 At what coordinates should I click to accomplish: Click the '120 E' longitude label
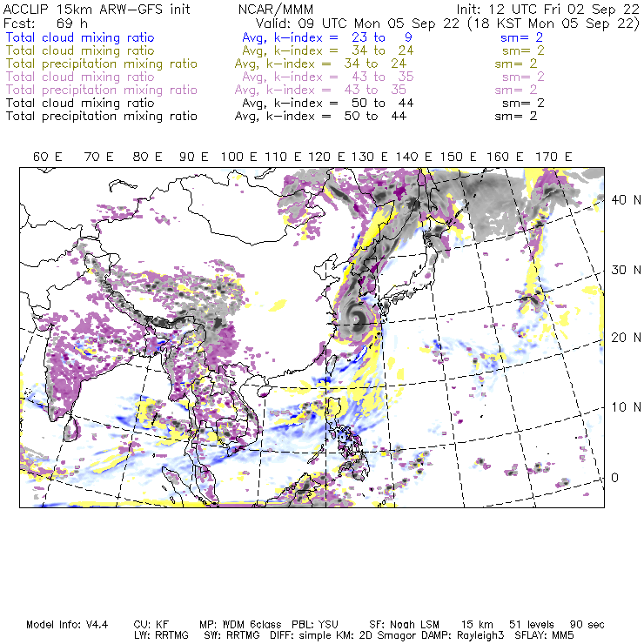[326, 157]
